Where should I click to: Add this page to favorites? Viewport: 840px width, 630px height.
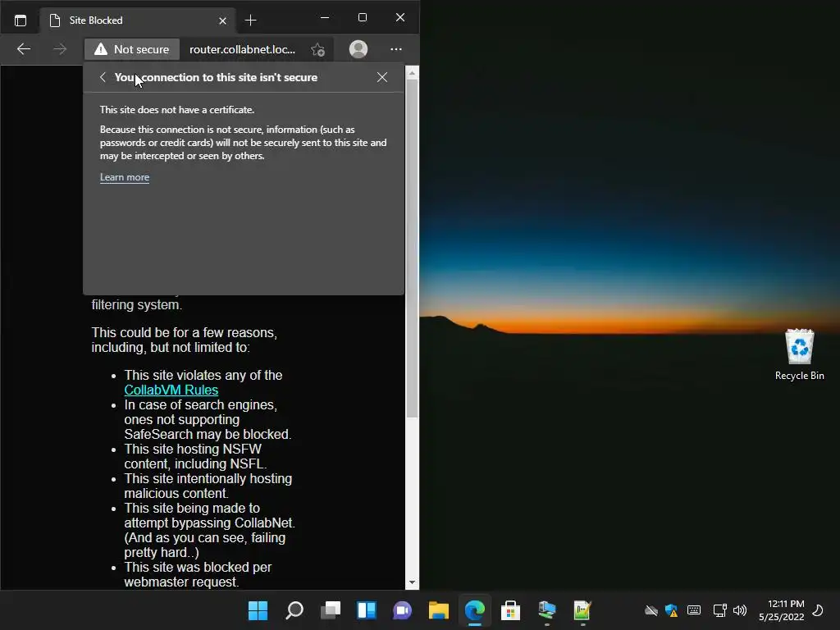317,49
